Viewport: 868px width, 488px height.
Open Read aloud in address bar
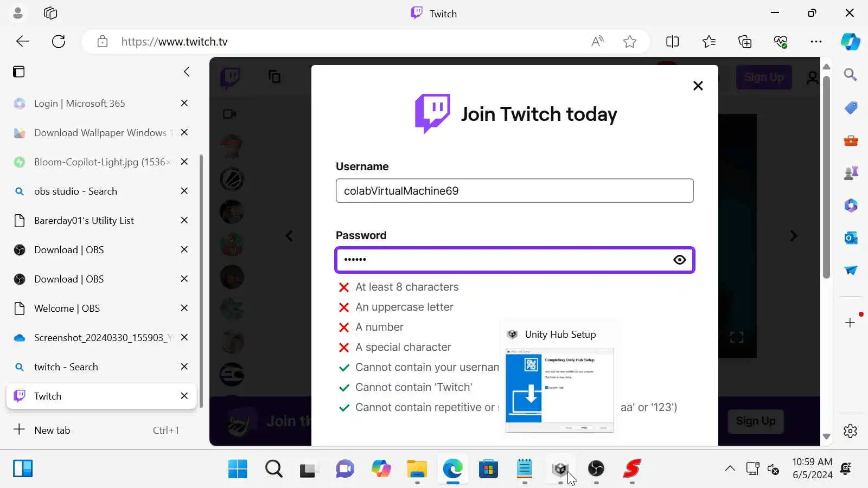pyautogui.click(x=597, y=41)
